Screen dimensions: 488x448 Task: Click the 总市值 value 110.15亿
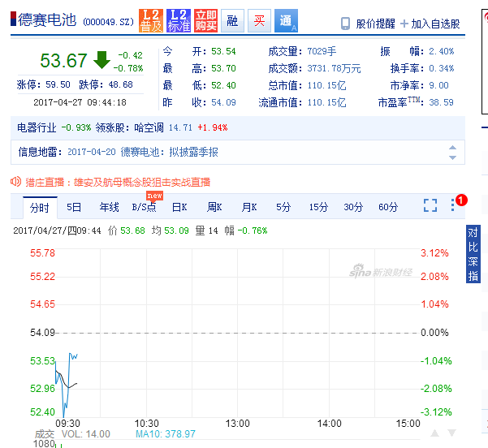[326, 85]
